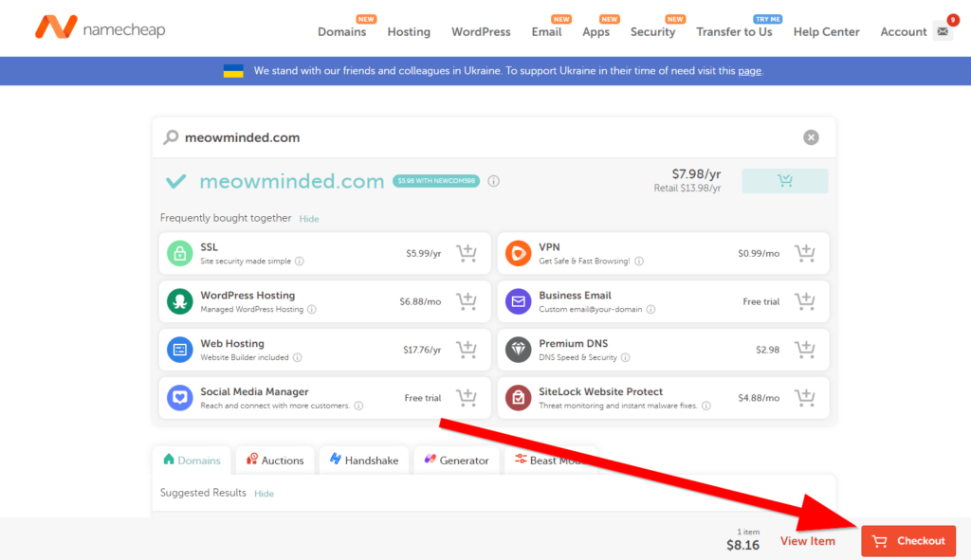Toggle meowminded.com cart button

pos(784,181)
